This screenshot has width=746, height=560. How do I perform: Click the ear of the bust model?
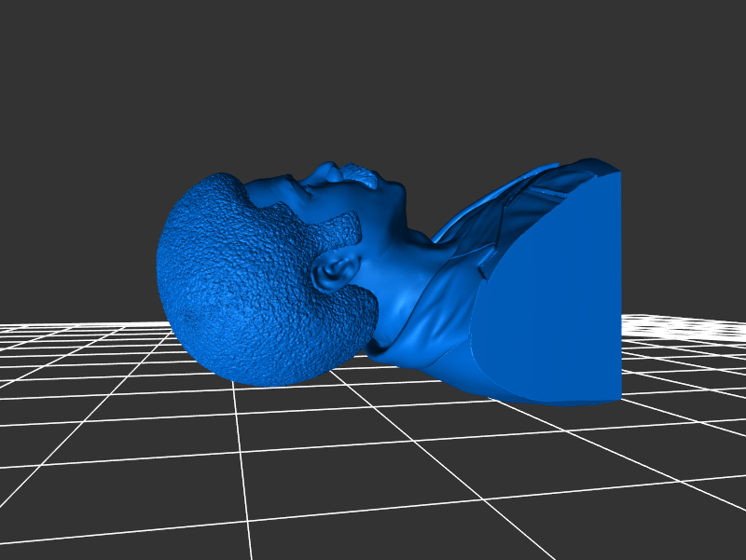(x=334, y=271)
